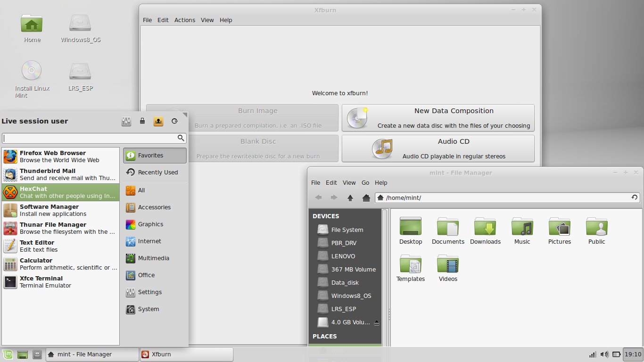This screenshot has width=644, height=362.
Task: Open Settings category in application menu
Action: (x=155, y=292)
